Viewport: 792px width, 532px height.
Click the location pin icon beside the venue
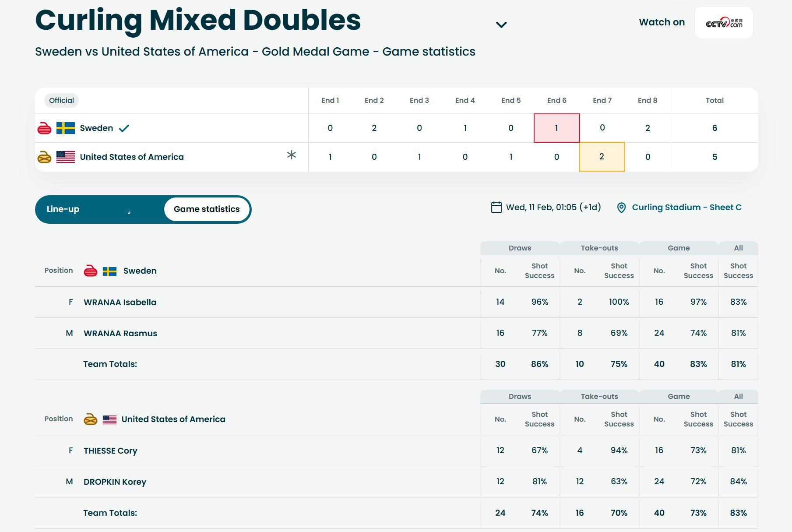[621, 208]
